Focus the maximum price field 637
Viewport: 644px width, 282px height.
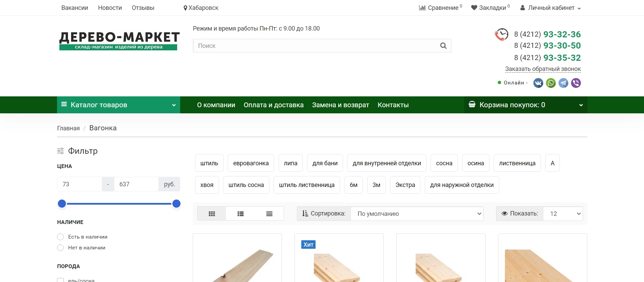click(136, 184)
